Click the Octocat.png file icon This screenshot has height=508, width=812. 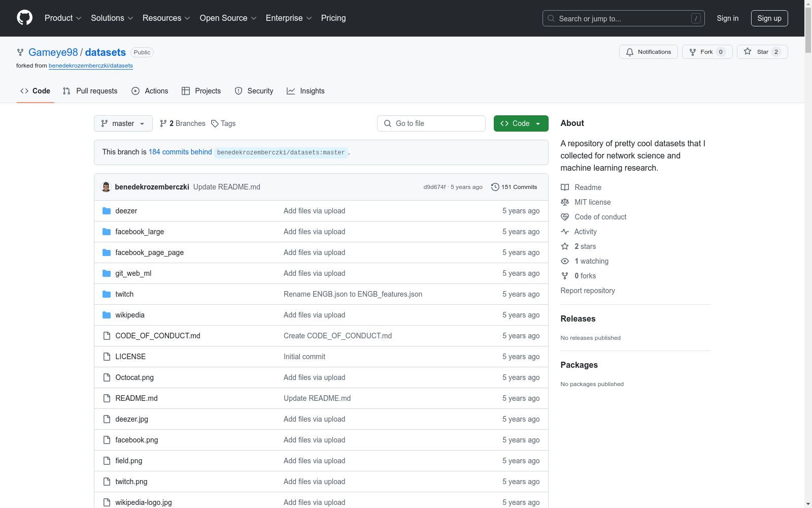click(107, 377)
